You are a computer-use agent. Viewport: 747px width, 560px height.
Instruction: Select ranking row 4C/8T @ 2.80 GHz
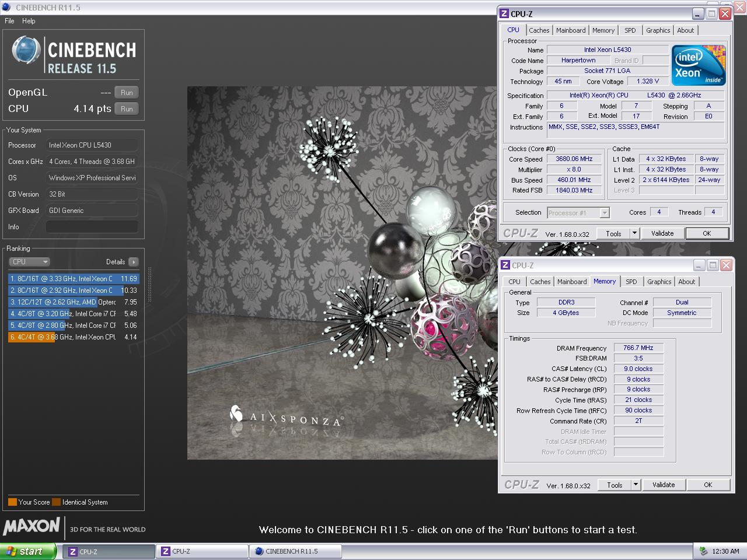click(x=74, y=325)
